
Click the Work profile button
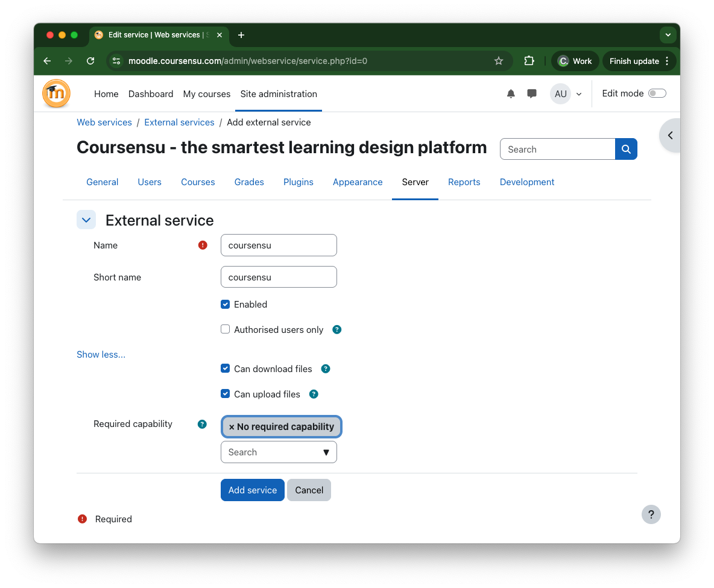(575, 61)
